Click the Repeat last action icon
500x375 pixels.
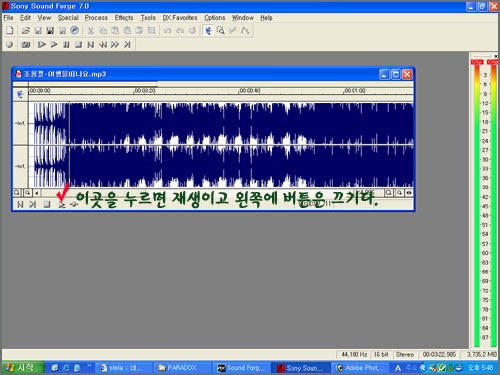tap(192, 31)
